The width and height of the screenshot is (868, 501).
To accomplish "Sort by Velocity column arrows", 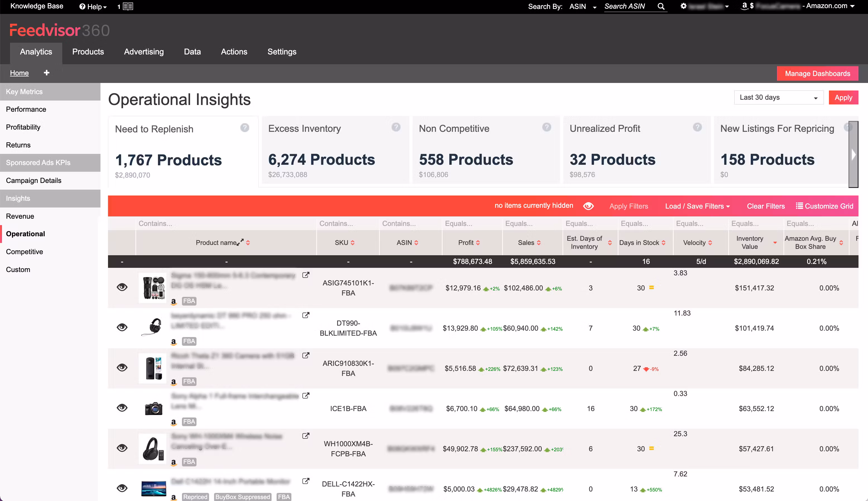I will click(710, 243).
